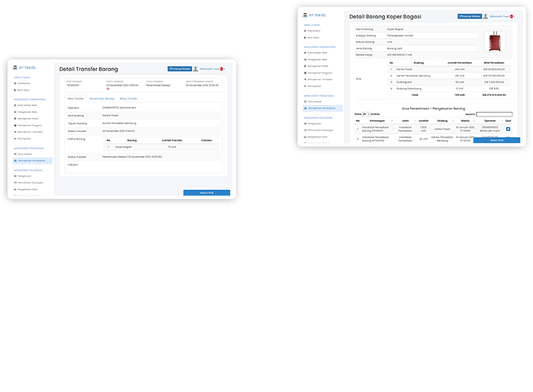
Task: Switch to Biaya Transfer tab
Action: tap(128, 99)
